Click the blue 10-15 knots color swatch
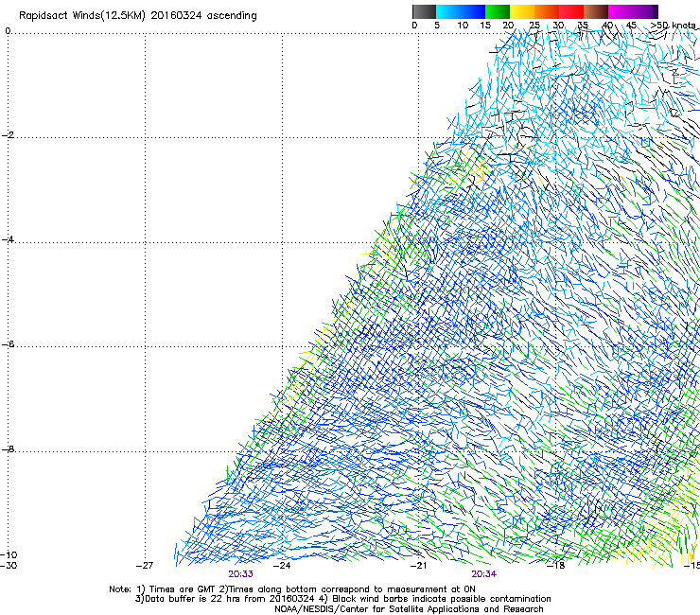The width and height of the screenshot is (700, 615). 473,11
